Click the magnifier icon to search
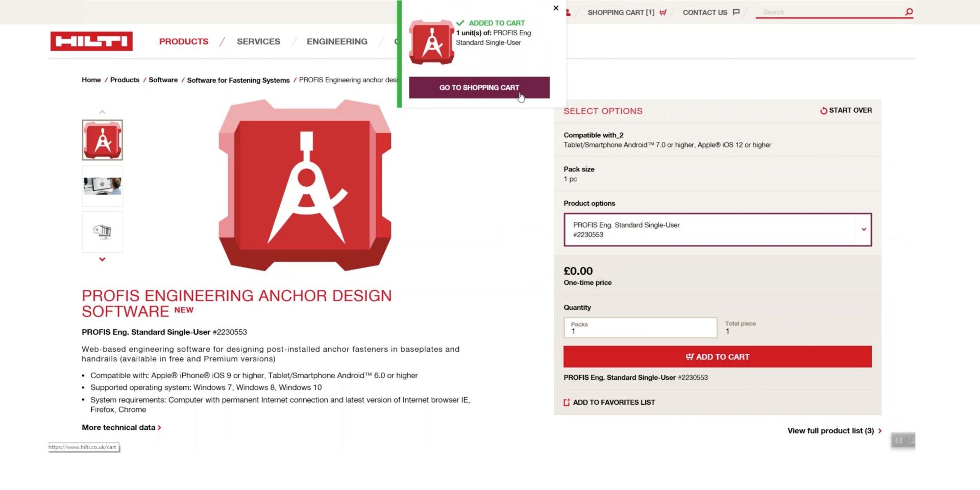The image size is (980, 490). (x=909, y=11)
